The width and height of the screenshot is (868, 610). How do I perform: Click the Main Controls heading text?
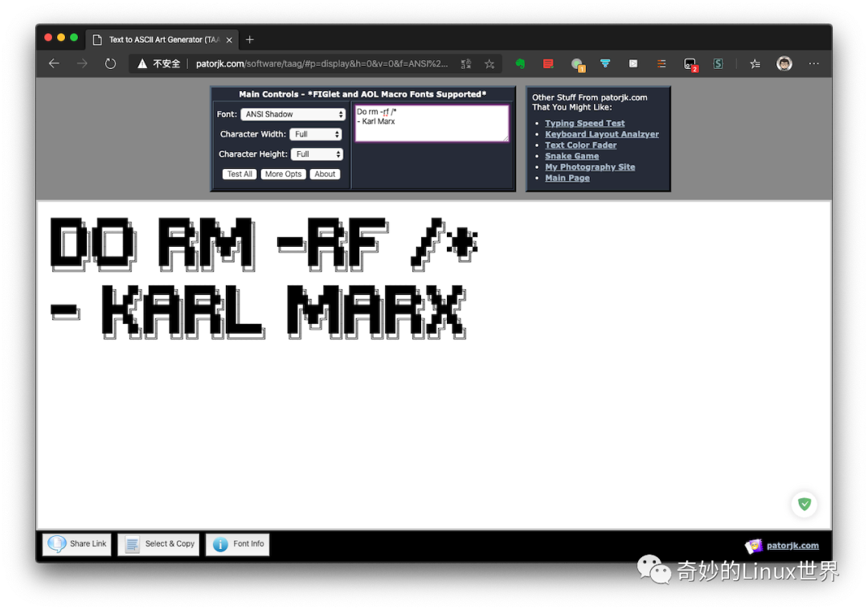pyautogui.click(x=362, y=94)
